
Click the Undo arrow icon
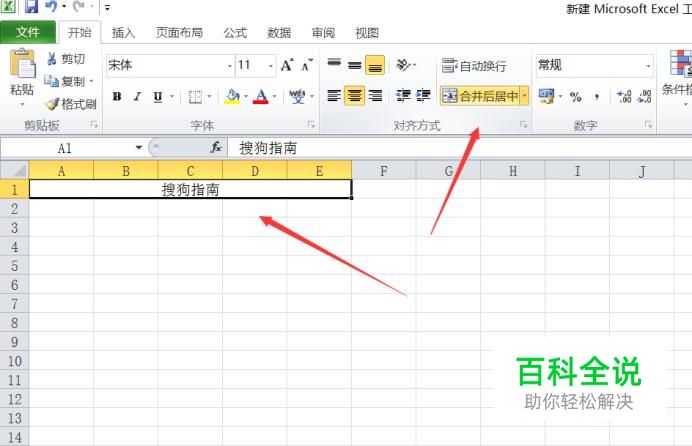(x=51, y=6)
